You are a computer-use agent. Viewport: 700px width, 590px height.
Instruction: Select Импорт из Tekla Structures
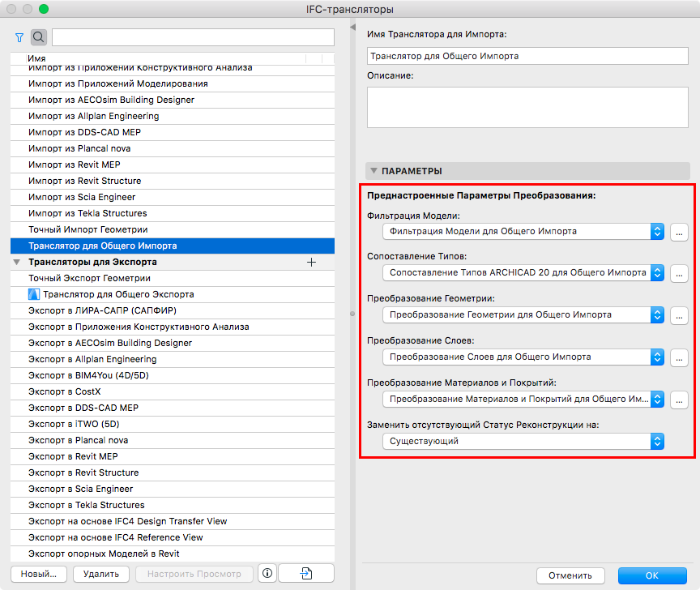(173, 213)
